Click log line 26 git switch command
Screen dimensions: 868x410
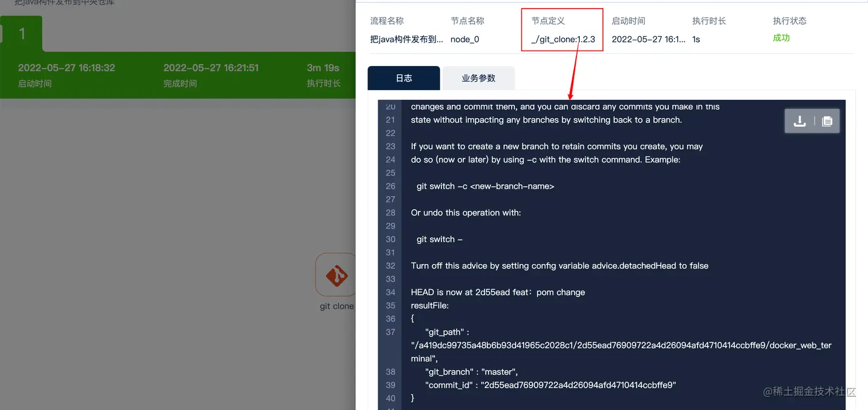click(486, 186)
